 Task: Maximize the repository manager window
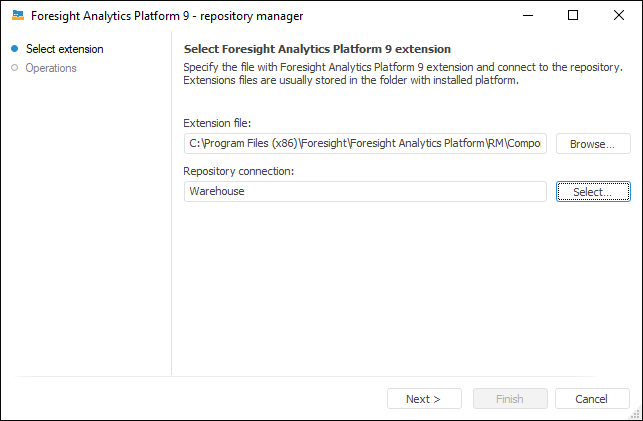tap(573, 16)
